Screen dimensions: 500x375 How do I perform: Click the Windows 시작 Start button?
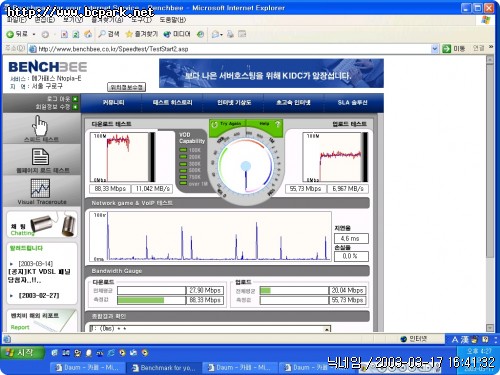(22, 353)
